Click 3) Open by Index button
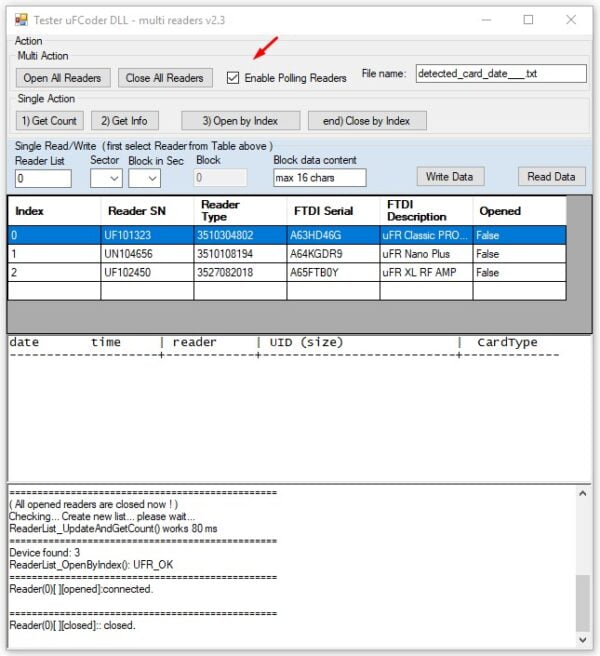Image resolution: width=600 pixels, height=656 pixels. click(242, 121)
